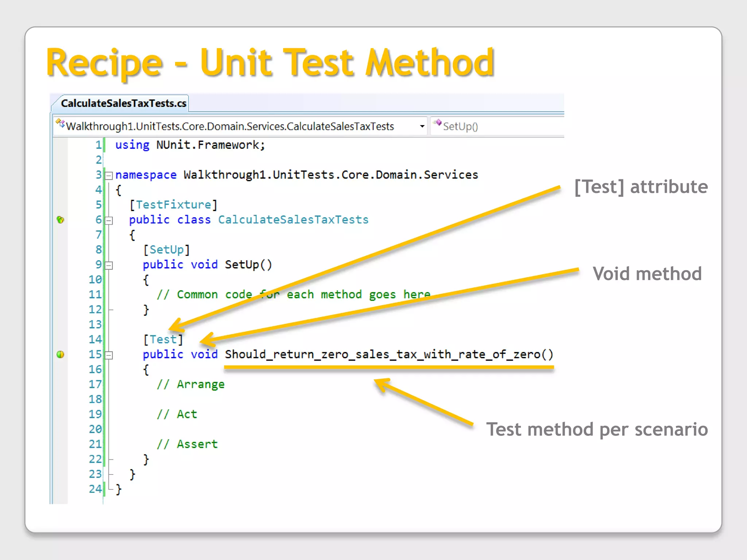This screenshot has width=747, height=560.
Task: Click the "Test method per scenario" label
Action: click(597, 429)
